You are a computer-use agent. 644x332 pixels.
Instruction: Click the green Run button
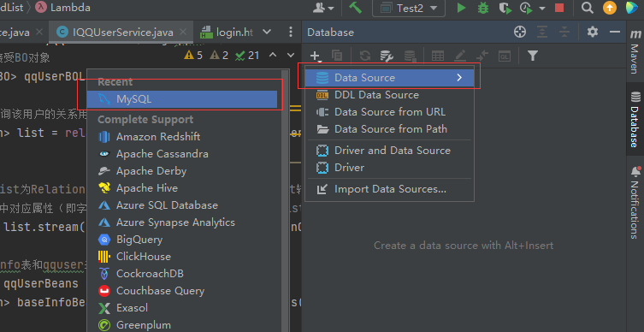[x=461, y=8]
